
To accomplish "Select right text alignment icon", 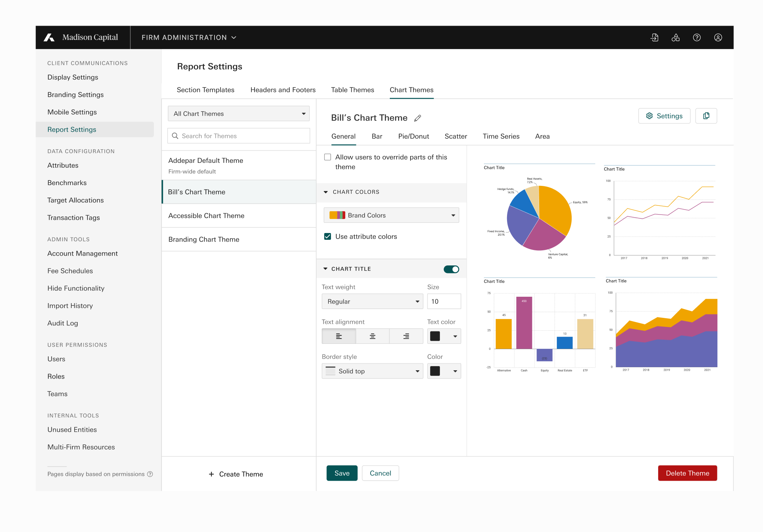I will pyautogui.click(x=406, y=336).
